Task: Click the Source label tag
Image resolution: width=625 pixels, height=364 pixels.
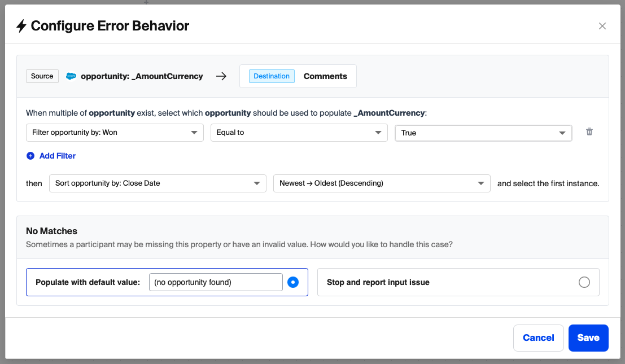Action: (42, 76)
